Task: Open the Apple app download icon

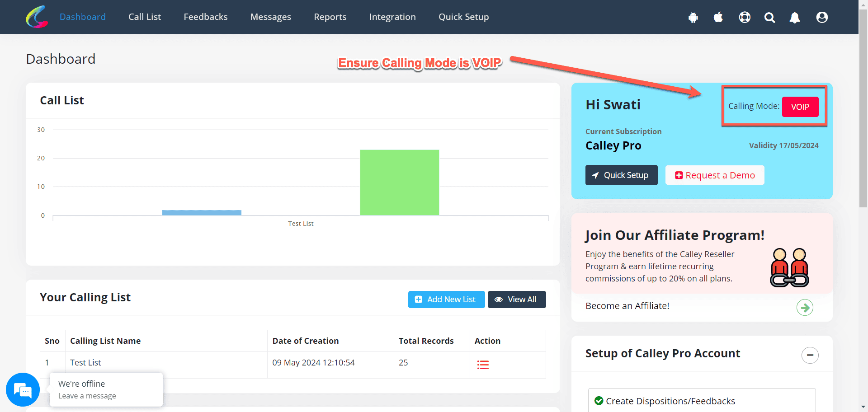Action: [x=718, y=17]
